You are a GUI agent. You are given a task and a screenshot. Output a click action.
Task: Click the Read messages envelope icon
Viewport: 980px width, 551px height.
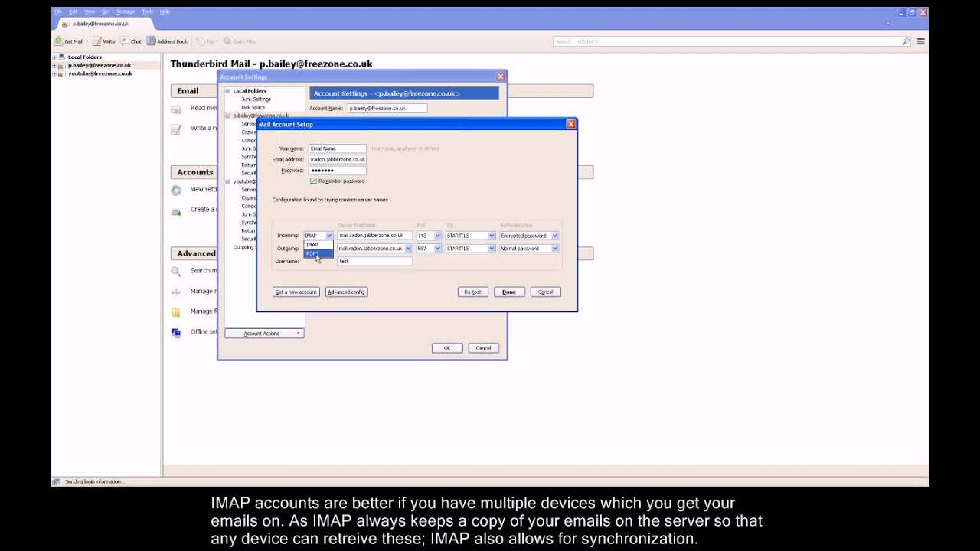coord(176,109)
